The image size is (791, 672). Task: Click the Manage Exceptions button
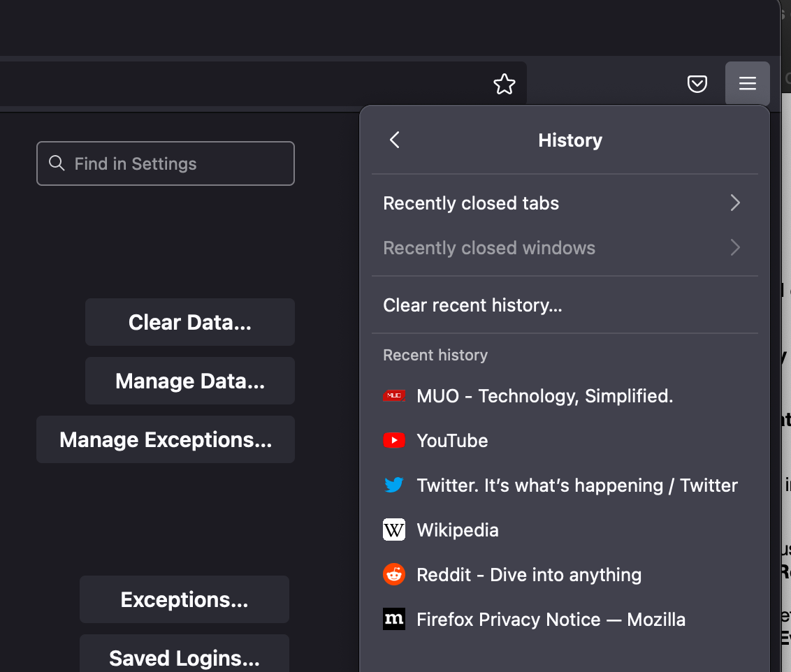pyautogui.click(x=166, y=439)
